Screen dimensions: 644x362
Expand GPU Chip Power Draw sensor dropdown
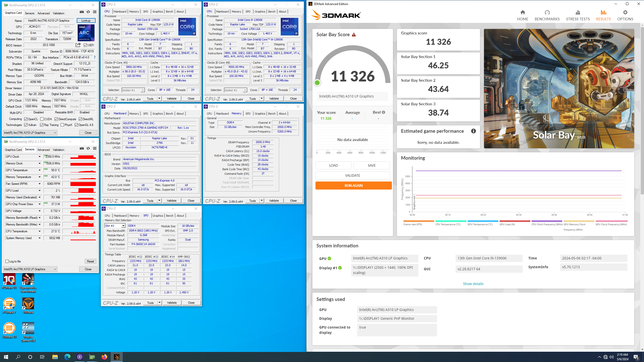click(x=39, y=204)
